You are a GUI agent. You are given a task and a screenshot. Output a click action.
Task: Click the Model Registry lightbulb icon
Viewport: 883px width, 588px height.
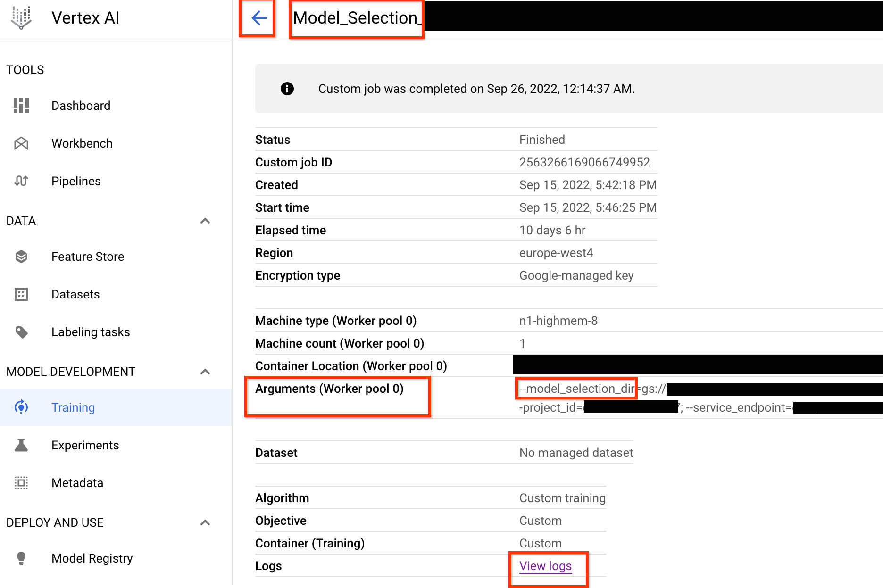(x=21, y=558)
